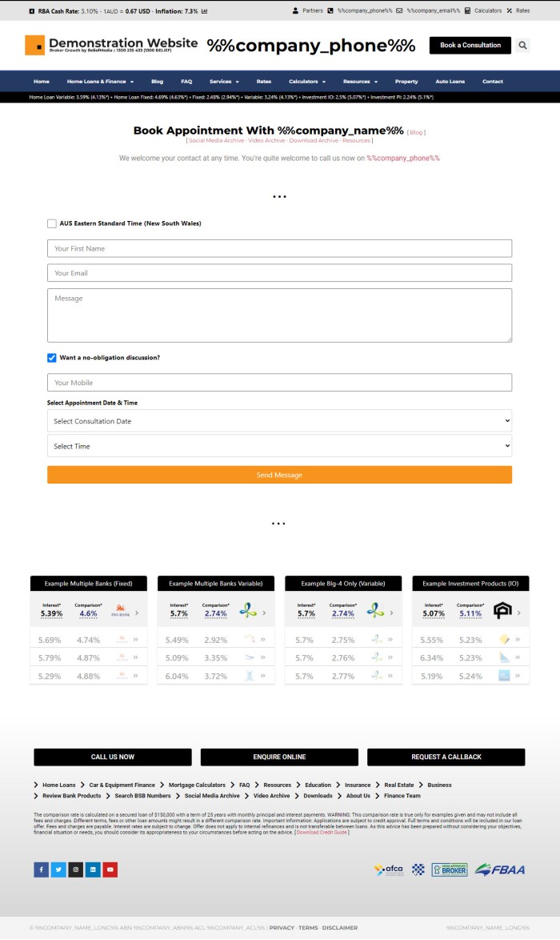Click the orange Demonstration Website logo
The height and width of the screenshot is (940, 560).
[x=34, y=45]
